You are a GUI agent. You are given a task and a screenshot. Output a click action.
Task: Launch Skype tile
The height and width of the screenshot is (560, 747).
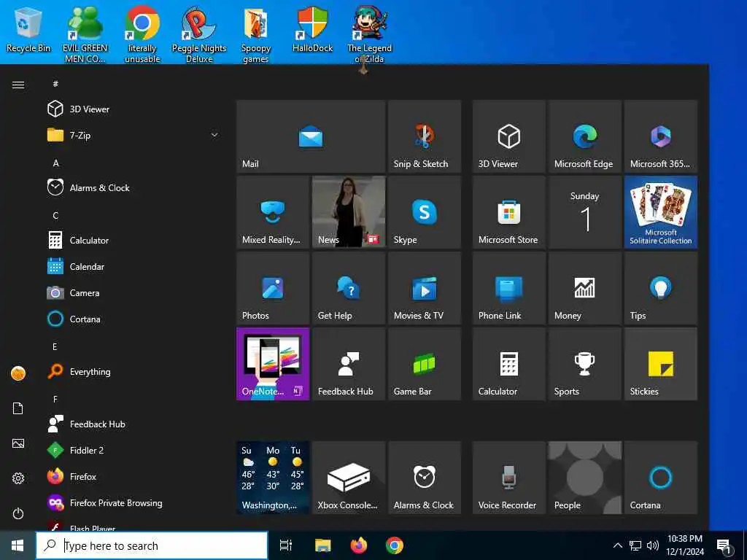click(425, 212)
